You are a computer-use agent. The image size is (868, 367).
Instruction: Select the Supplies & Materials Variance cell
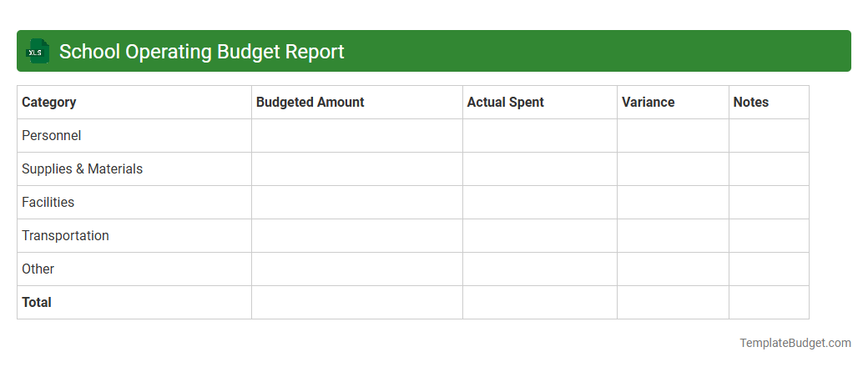(674, 168)
